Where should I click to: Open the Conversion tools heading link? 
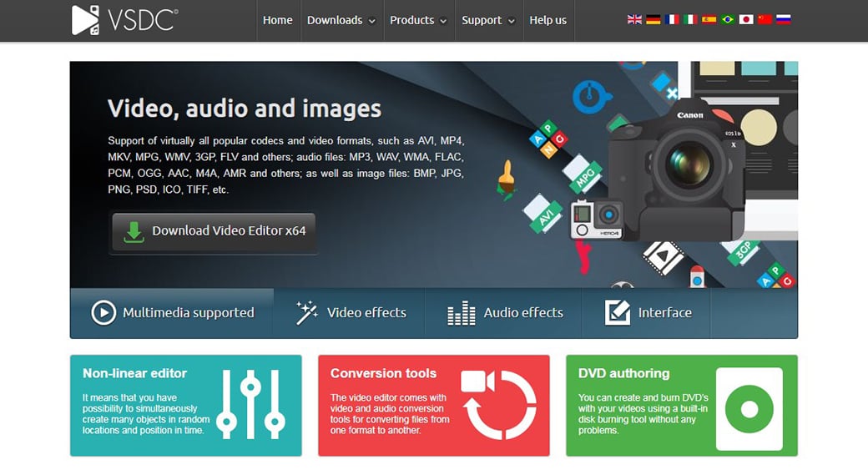click(x=383, y=373)
